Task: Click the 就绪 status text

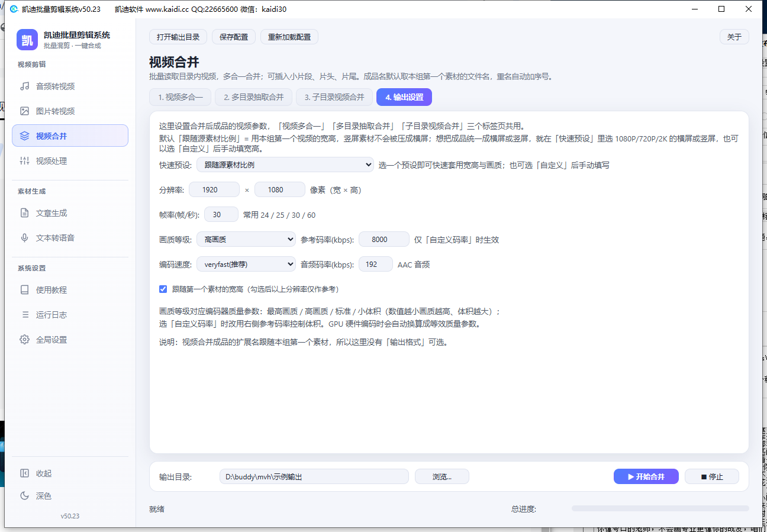Action: [x=157, y=509]
